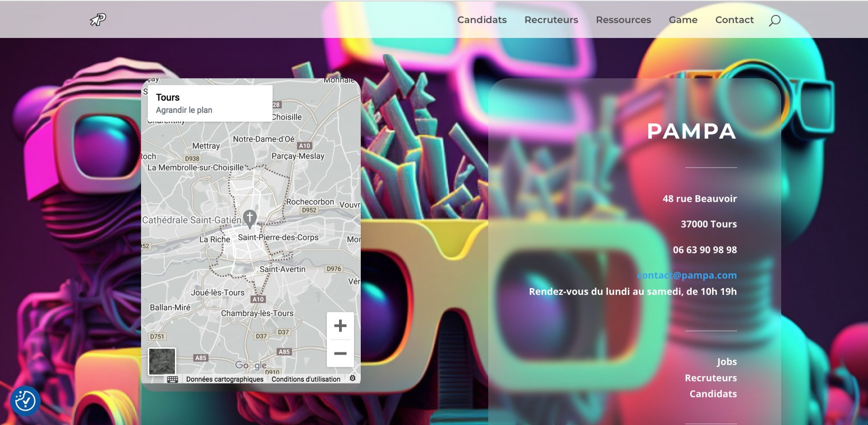Open the map keyboard shortcuts icon

click(x=172, y=379)
